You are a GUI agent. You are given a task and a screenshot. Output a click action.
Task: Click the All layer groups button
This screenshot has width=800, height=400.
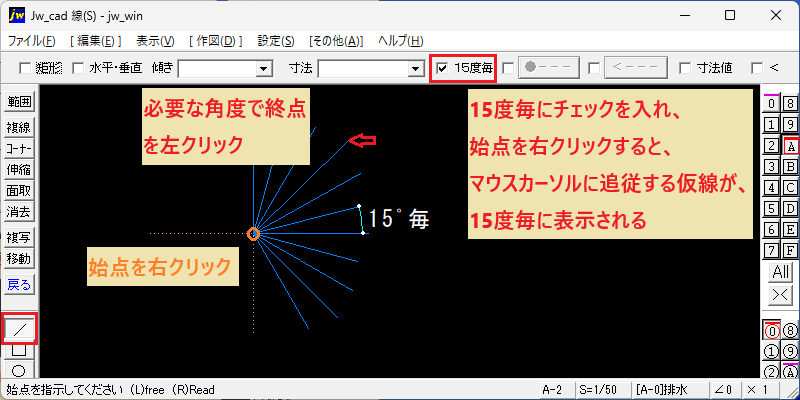click(781, 272)
